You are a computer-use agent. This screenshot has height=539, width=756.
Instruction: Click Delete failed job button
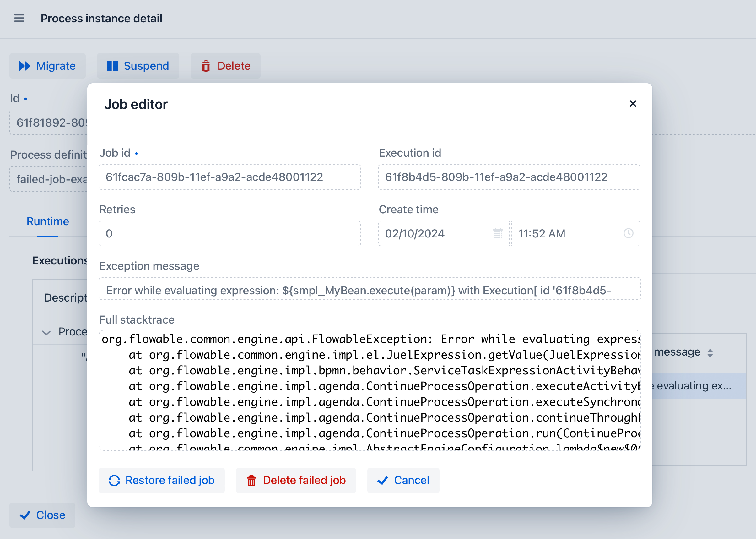coord(296,480)
